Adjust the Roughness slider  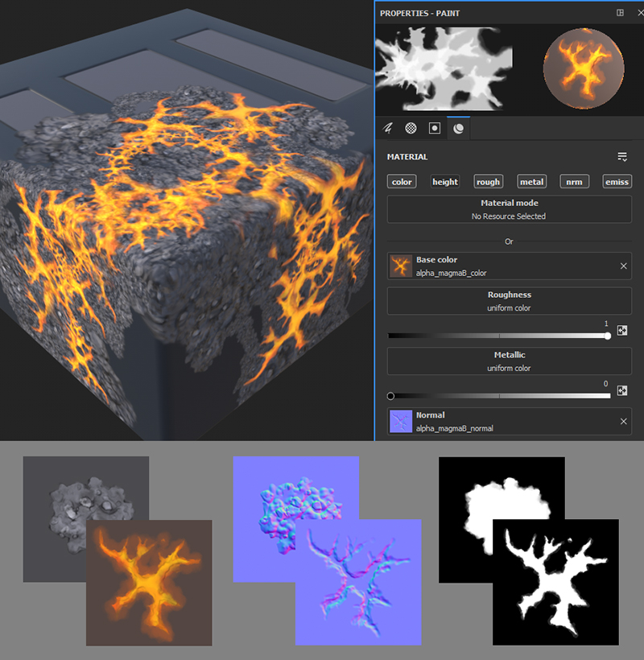(x=499, y=336)
